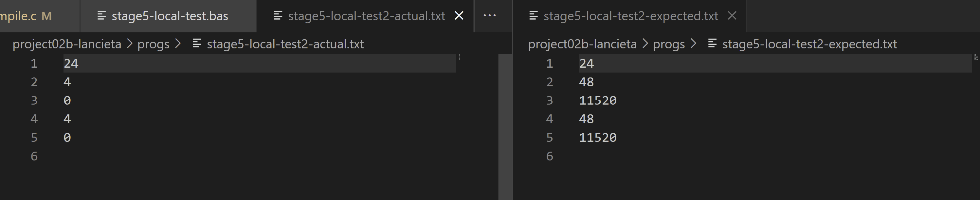Click line 3 value 11520 in expected file
Screen dimensions: 980x200
pos(598,100)
